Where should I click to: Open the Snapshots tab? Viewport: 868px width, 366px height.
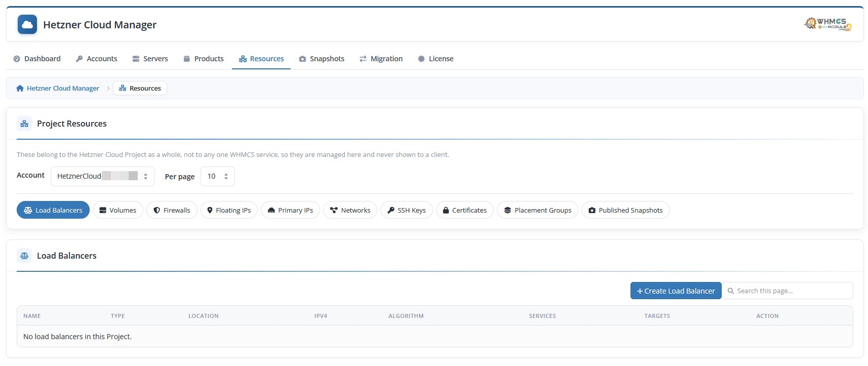pyautogui.click(x=322, y=59)
